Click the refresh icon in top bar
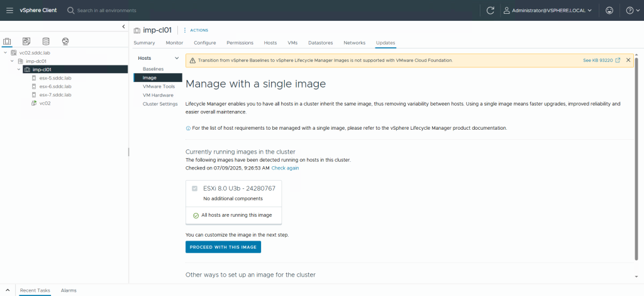 click(x=491, y=10)
